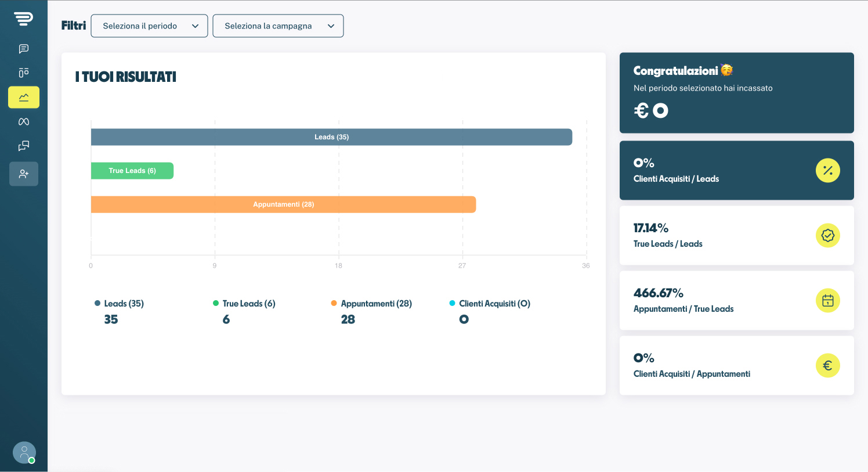Click the green True Leads legend color dot
This screenshot has height=472, width=868.
(x=216, y=303)
